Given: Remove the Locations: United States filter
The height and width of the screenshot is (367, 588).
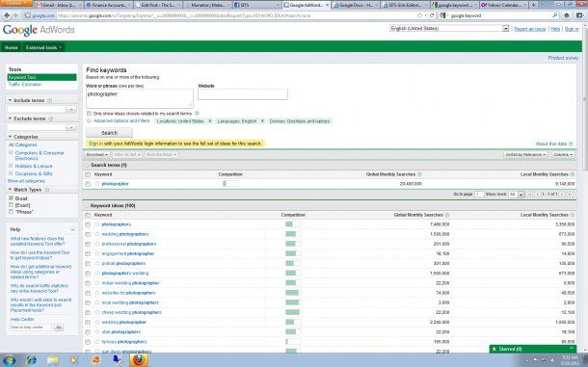Looking at the screenshot, I should pyautogui.click(x=210, y=121).
